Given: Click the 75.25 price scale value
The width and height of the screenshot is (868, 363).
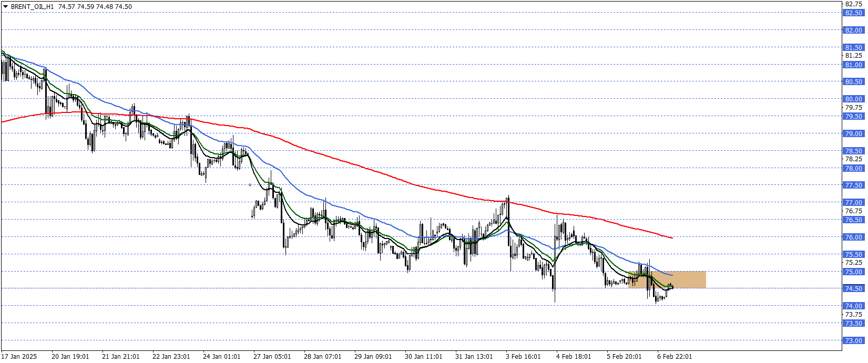Looking at the screenshot, I should [x=854, y=262].
